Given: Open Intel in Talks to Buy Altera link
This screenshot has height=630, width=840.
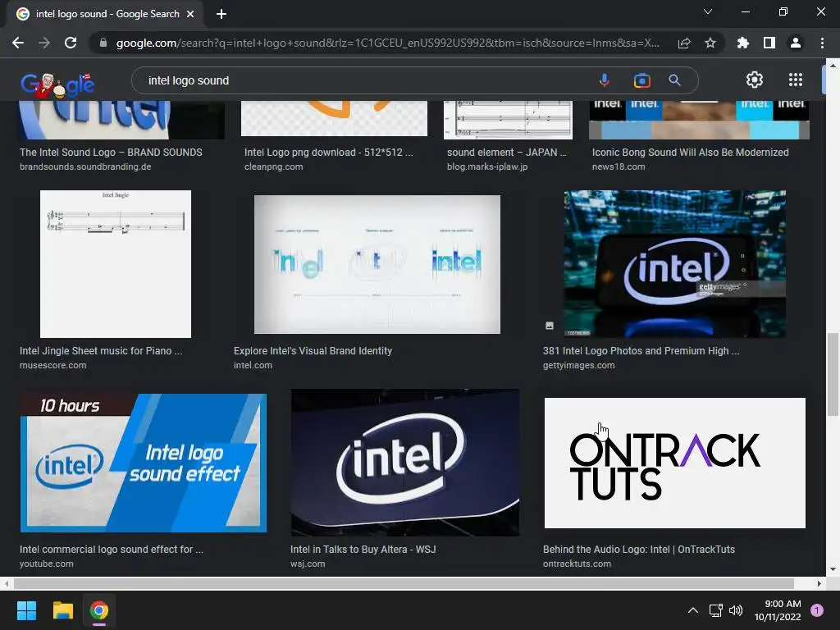Looking at the screenshot, I should [363, 549].
